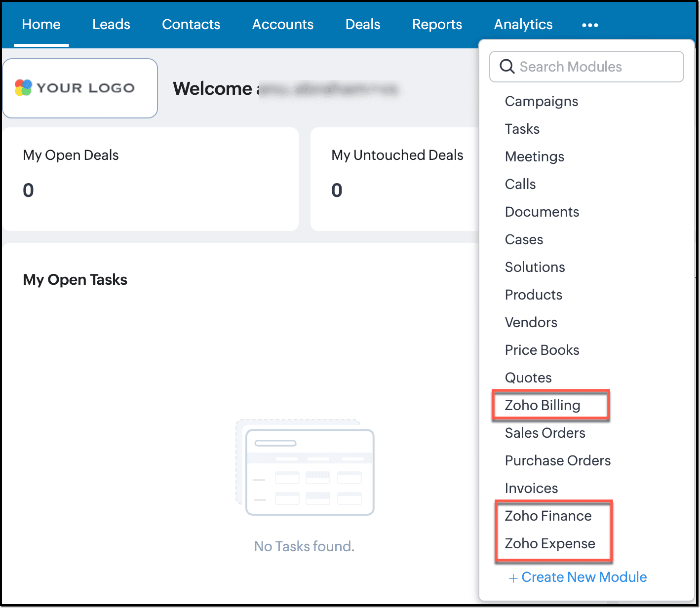Click the Welcome greeting text
The height and width of the screenshot is (608, 700).
[213, 89]
